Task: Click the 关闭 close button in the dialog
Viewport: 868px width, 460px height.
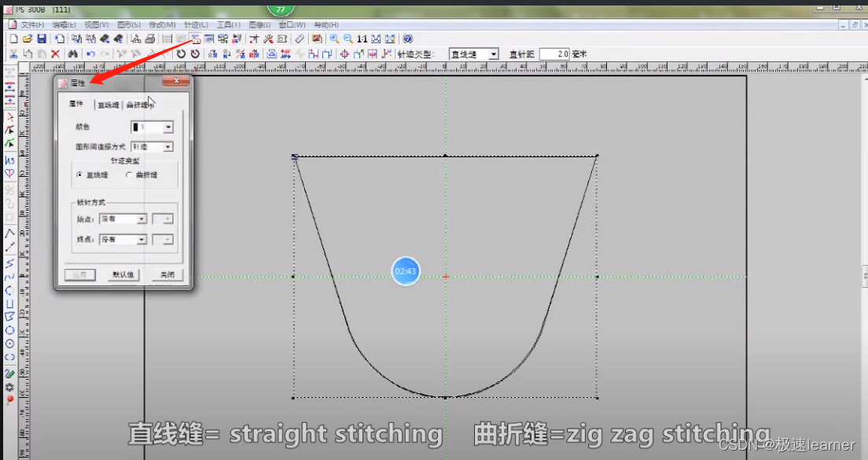Action: (x=167, y=274)
